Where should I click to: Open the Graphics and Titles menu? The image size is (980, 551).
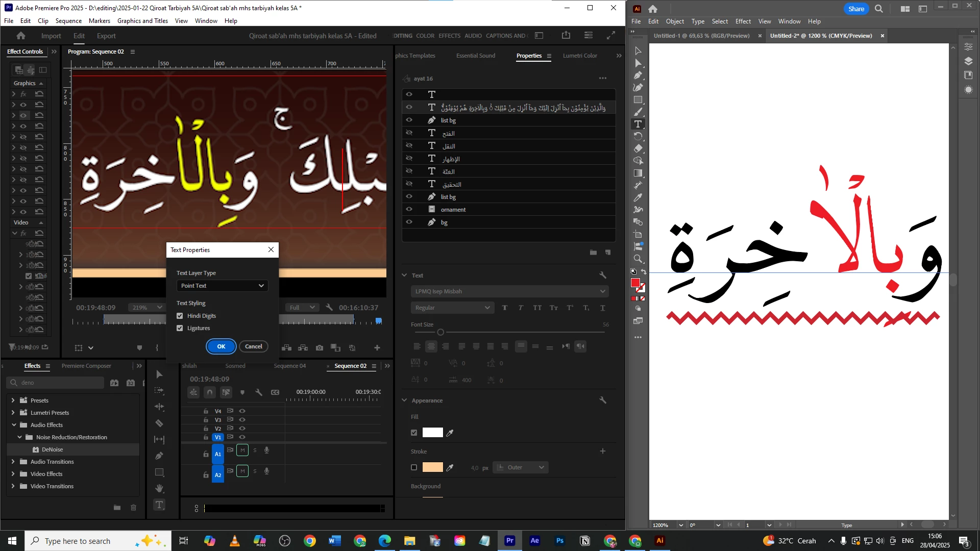pyautogui.click(x=142, y=21)
